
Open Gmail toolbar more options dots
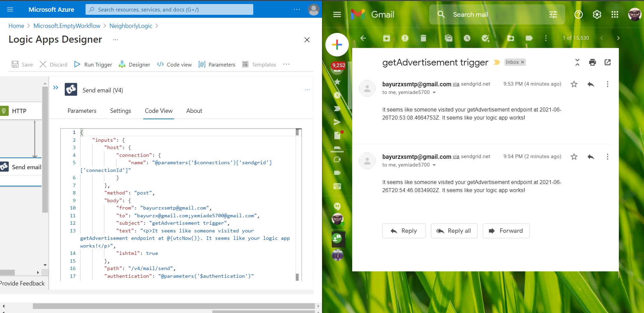(x=546, y=38)
